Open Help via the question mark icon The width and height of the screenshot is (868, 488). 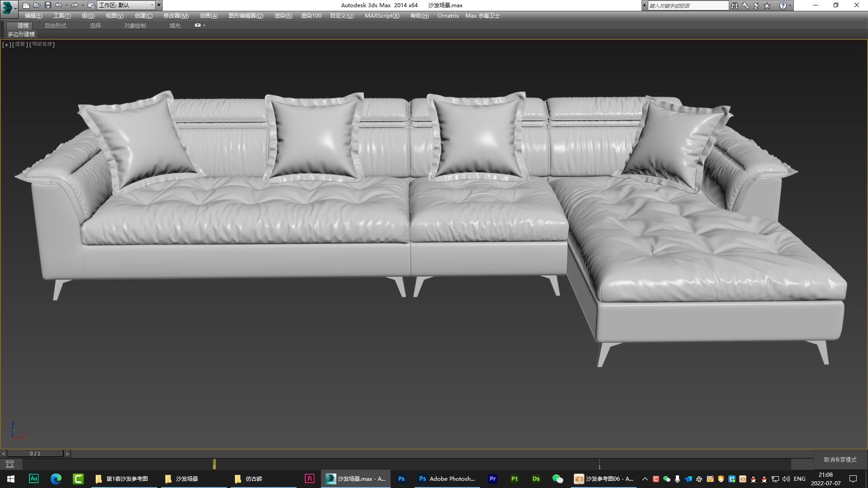tap(783, 5)
